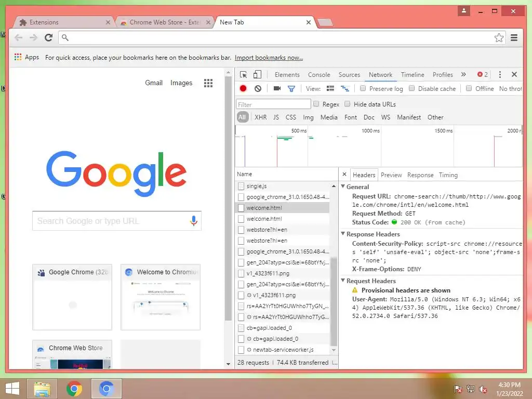Open Google Chrome from the taskbar
The width and height of the screenshot is (532, 399).
click(x=74, y=389)
